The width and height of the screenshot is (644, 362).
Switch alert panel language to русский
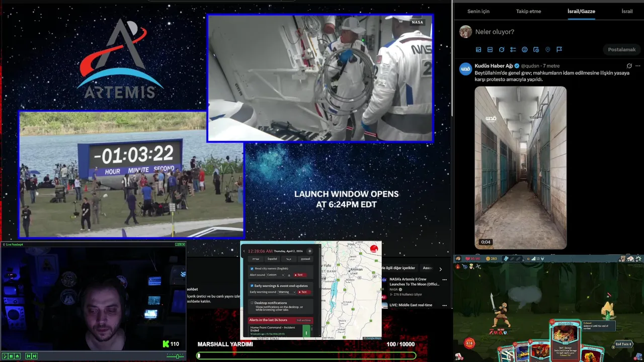click(305, 259)
